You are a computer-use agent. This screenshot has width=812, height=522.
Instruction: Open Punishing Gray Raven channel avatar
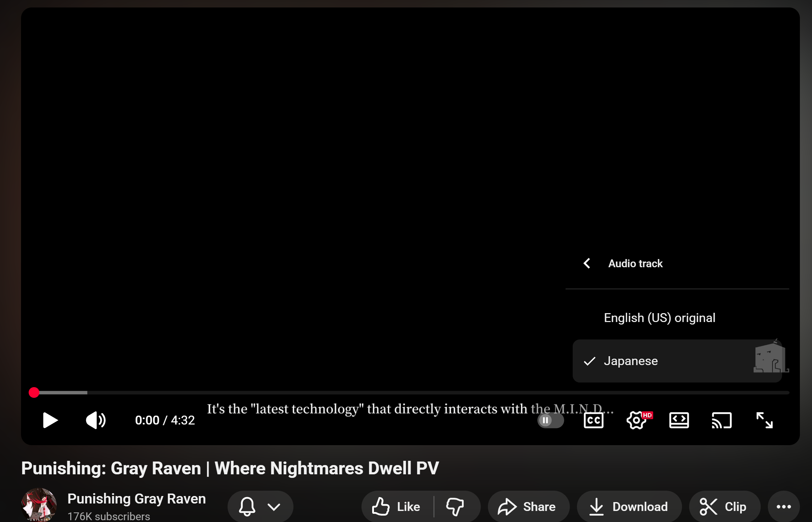[39, 505]
